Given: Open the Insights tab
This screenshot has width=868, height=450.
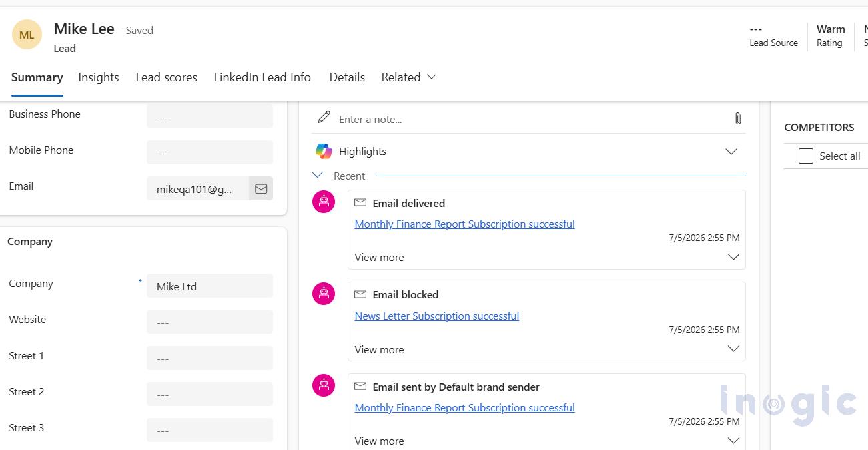Looking at the screenshot, I should click(99, 77).
